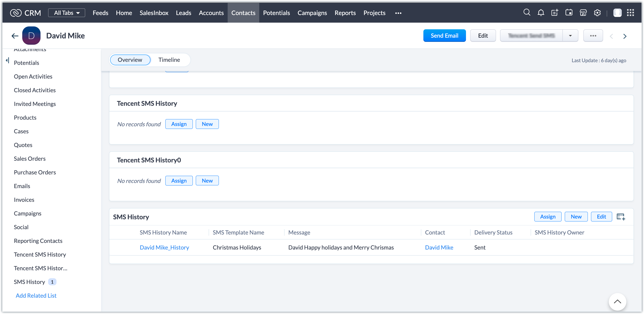This screenshot has width=644, height=314.
Task: Click the quick create plus icon
Action: pyautogui.click(x=555, y=13)
